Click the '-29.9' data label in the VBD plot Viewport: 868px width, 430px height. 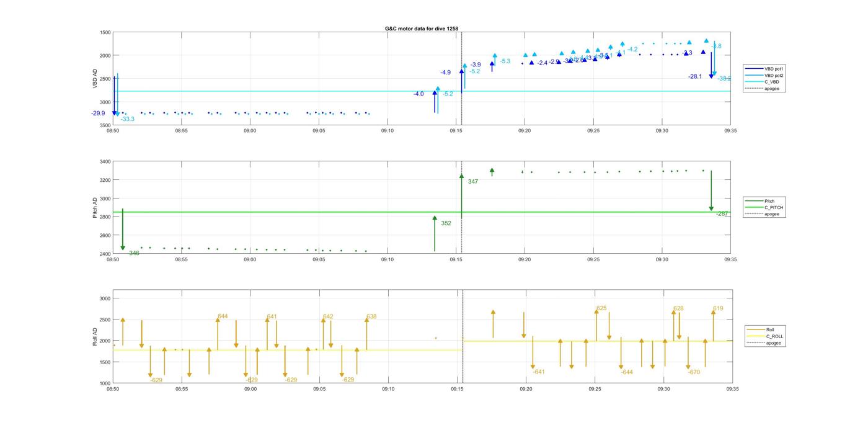(98, 114)
